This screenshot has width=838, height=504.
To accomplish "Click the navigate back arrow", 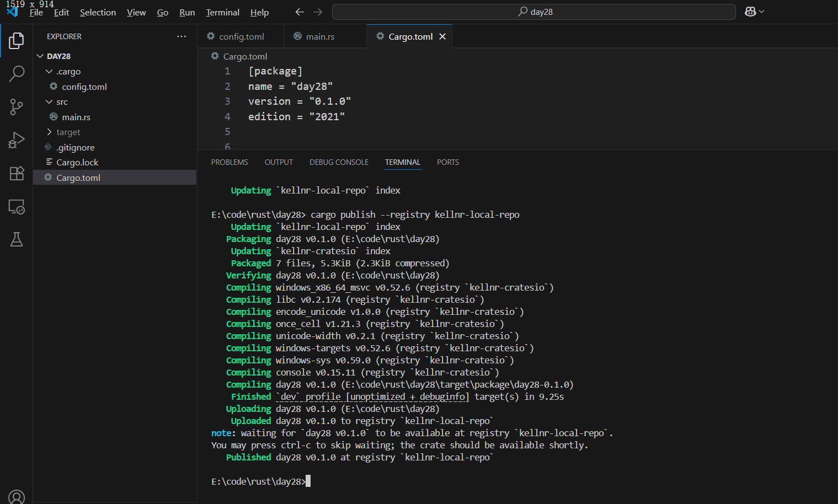I will click(x=300, y=12).
